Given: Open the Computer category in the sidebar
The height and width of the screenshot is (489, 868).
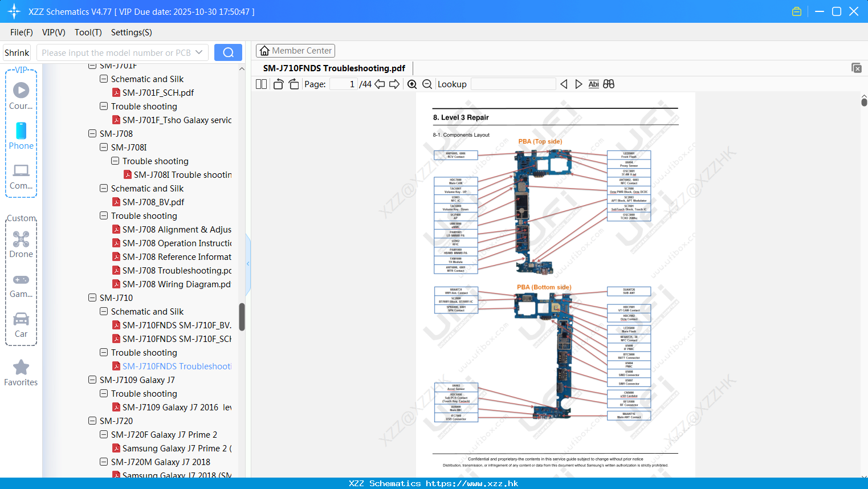Looking at the screenshot, I should (21, 176).
